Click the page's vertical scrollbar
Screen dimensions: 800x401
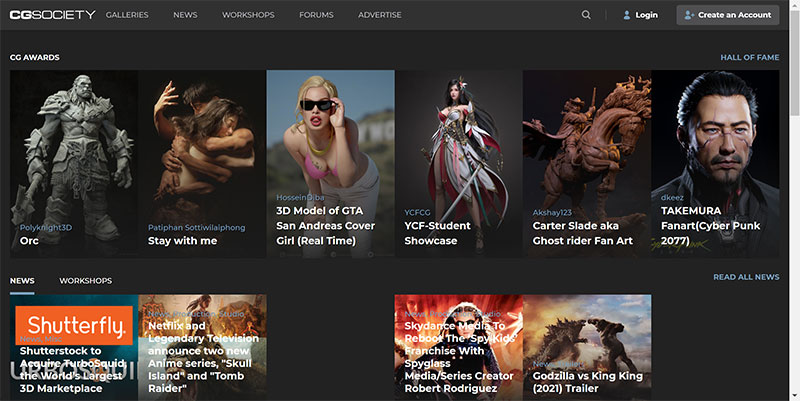pos(794,60)
